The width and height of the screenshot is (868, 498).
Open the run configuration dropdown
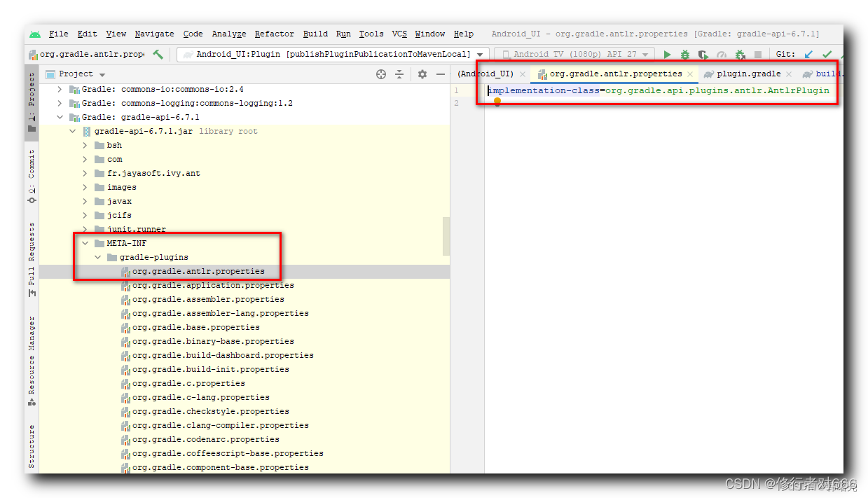coord(481,54)
